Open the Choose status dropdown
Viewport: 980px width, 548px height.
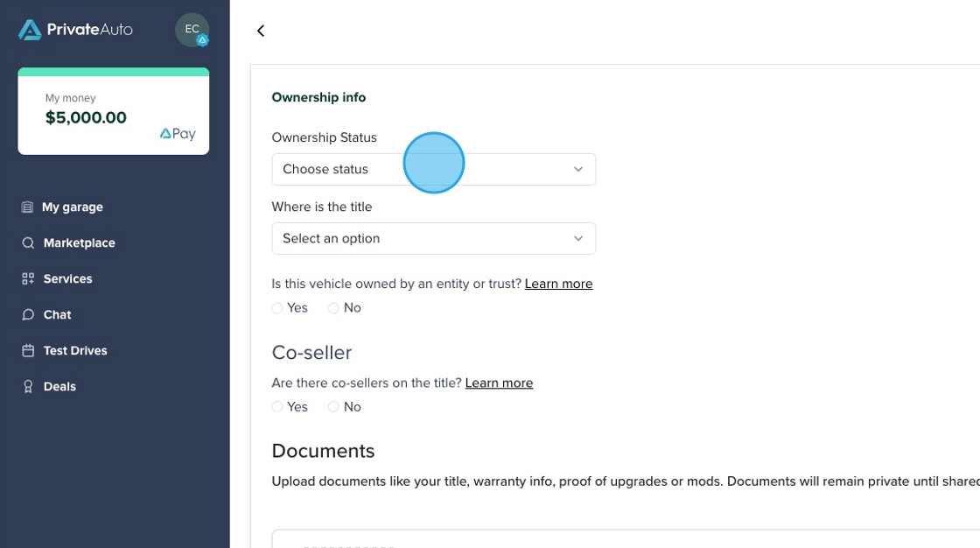434,170
